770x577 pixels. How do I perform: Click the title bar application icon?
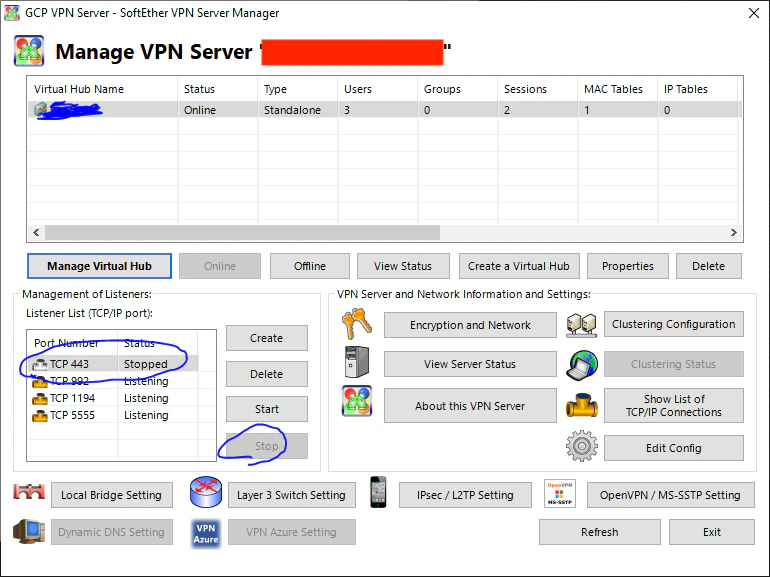click(x=12, y=13)
